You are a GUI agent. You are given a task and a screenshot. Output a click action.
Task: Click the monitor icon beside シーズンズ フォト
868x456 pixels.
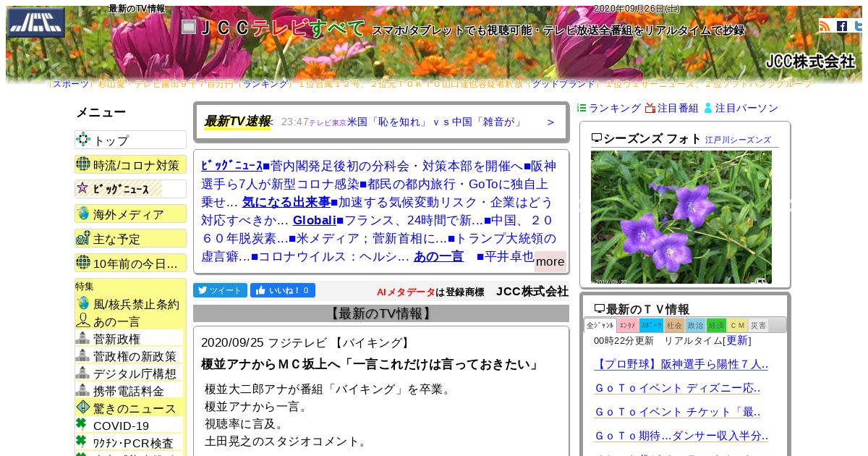(597, 138)
